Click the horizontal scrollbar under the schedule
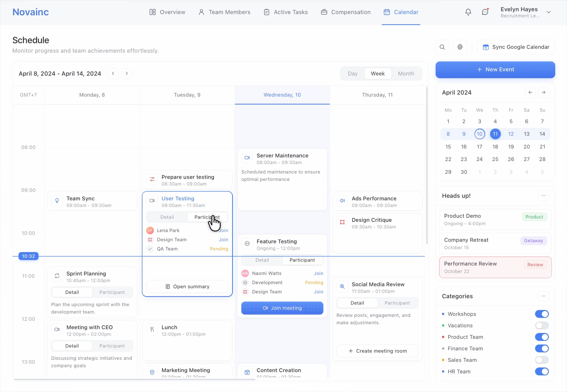 pyautogui.click(x=134, y=379)
